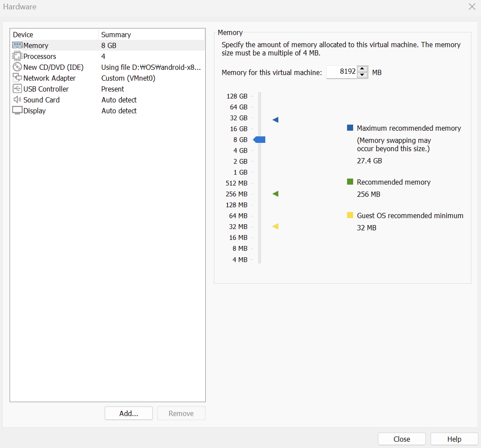The image size is (481, 448).
Task: Click the blue memory slider handle at 8 GB
Action: pyautogui.click(x=260, y=140)
